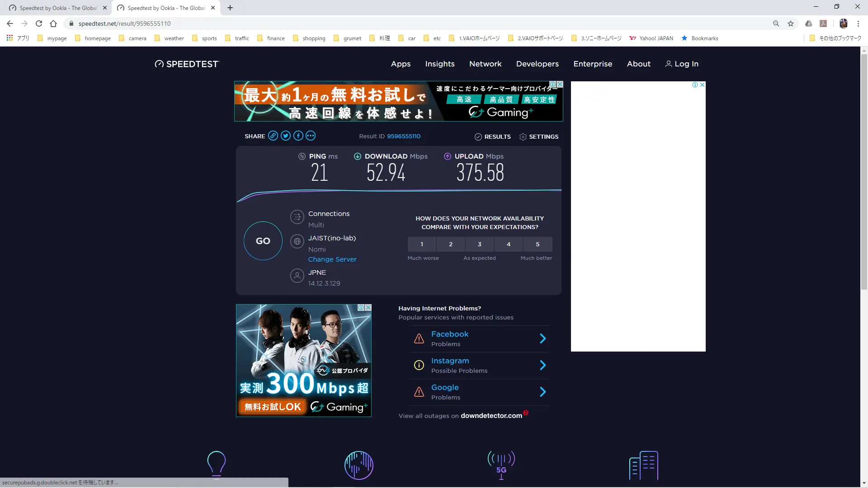Click the lightbulb icon at page bottom
The image size is (868, 488).
point(216,465)
